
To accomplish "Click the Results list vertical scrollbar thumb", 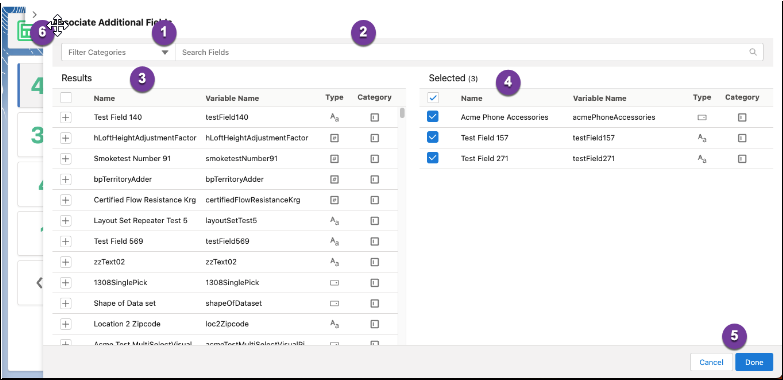I will (402, 113).
